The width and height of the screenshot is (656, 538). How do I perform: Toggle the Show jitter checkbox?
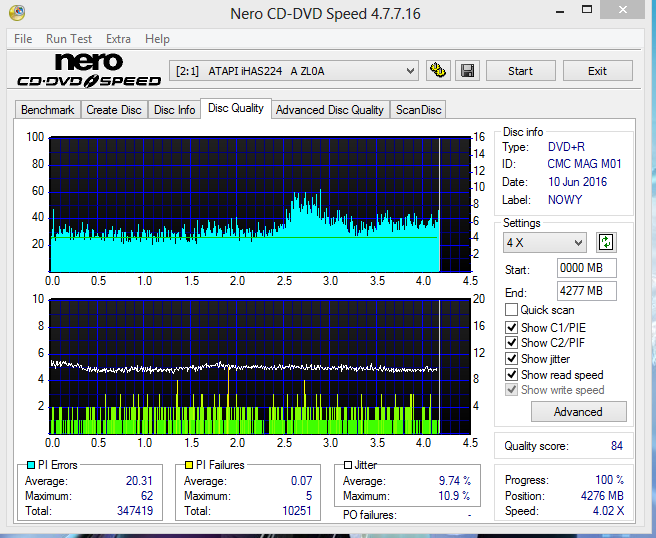point(511,359)
